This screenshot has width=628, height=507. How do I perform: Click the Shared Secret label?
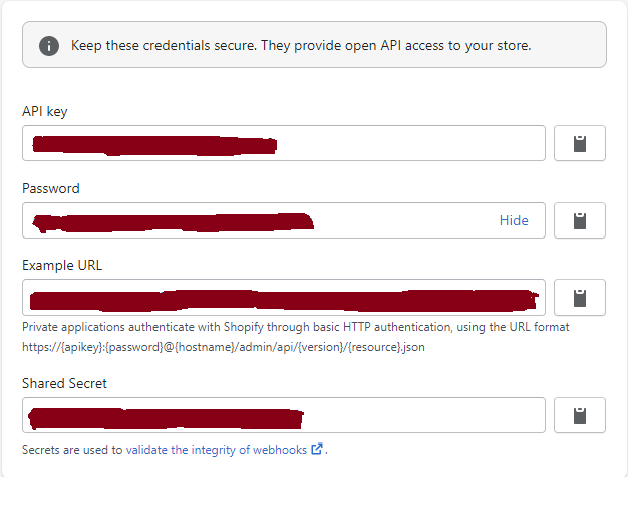click(64, 383)
